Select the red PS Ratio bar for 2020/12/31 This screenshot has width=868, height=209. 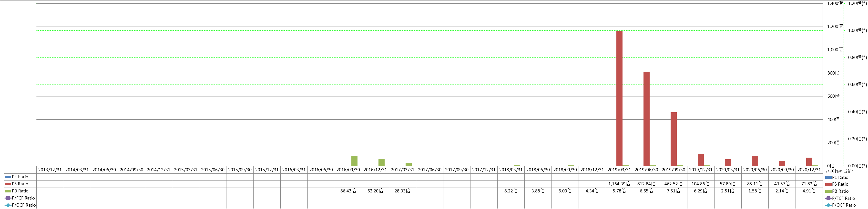click(x=809, y=162)
